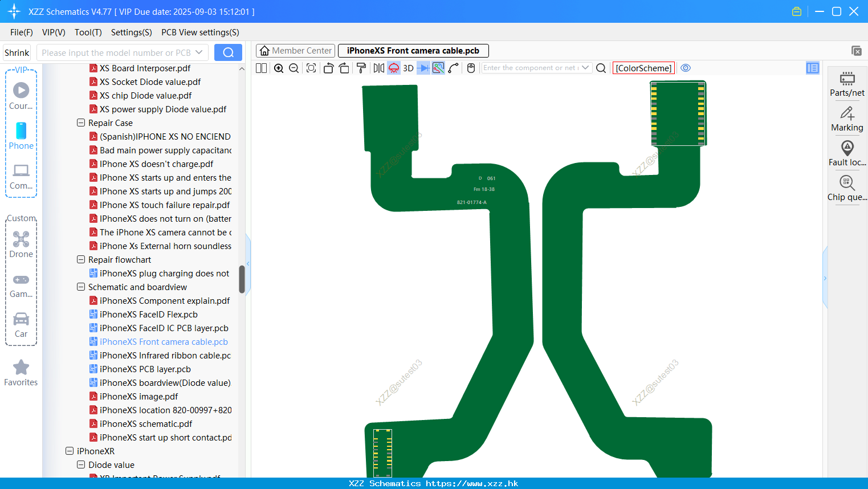Toggle the side panel layout icon

pyautogui.click(x=813, y=68)
